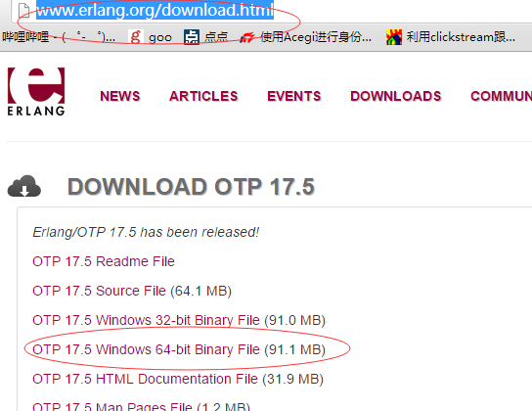The width and height of the screenshot is (532, 411).
Task: Open the clickstream bookmark
Action: (451, 37)
